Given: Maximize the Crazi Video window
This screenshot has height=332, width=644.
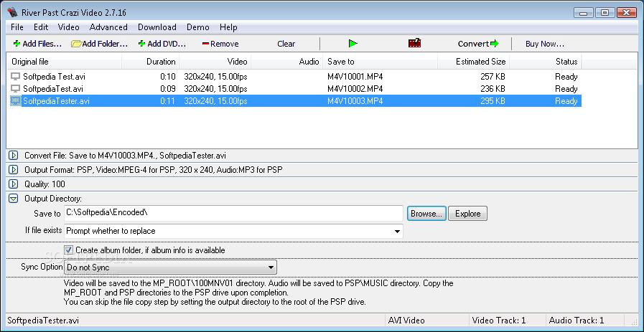Looking at the screenshot, I should coord(605,12).
